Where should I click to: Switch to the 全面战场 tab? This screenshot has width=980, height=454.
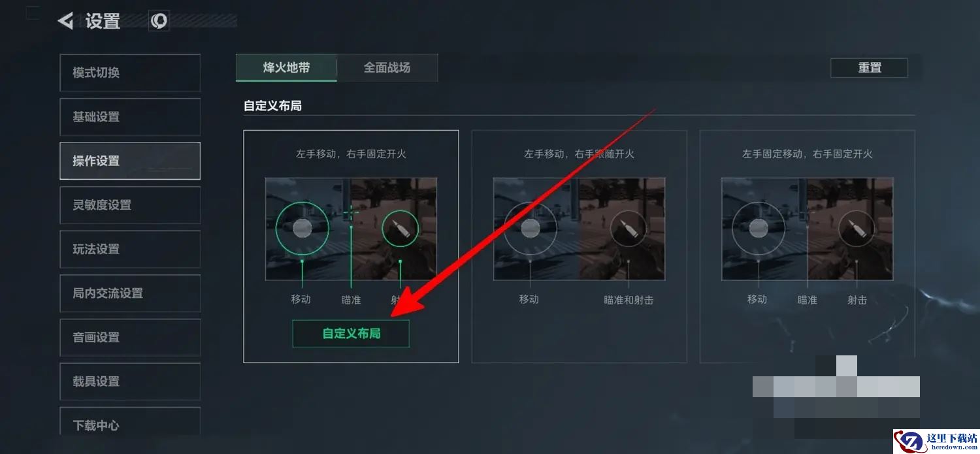[x=387, y=67]
